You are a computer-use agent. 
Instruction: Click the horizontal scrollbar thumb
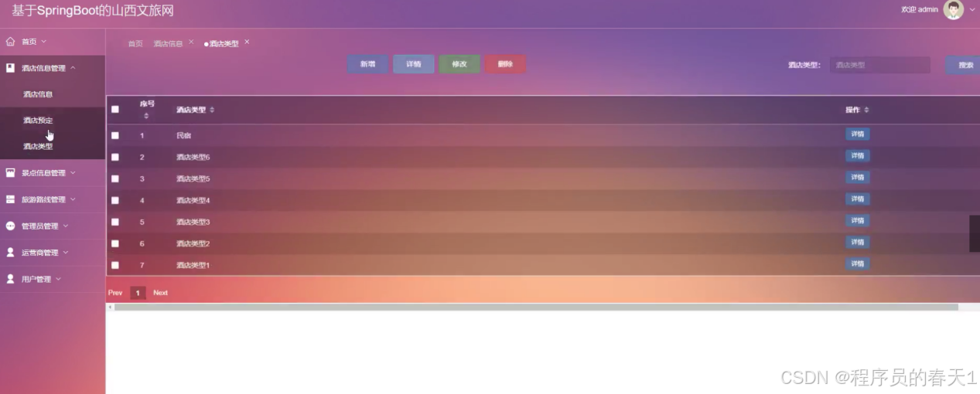[536, 307]
